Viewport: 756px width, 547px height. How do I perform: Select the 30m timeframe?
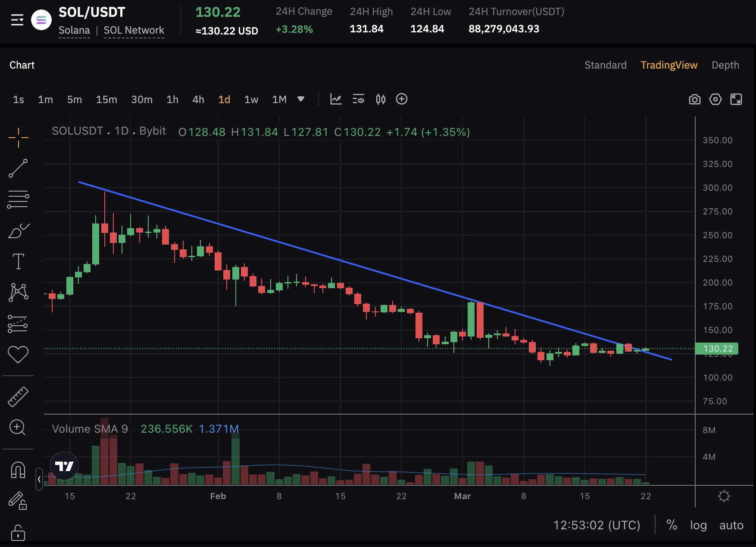coord(142,100)
